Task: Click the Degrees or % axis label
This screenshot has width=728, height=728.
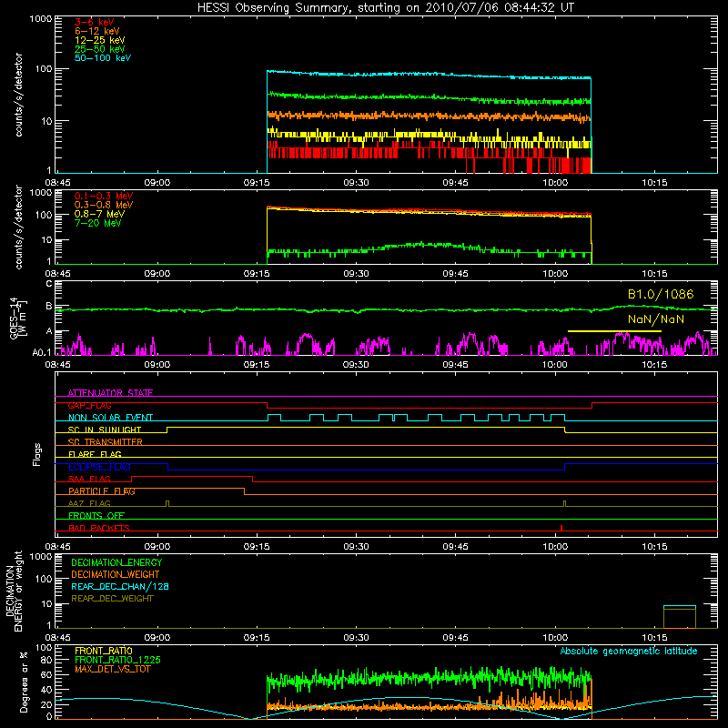Action: click(x=24, y=682)
